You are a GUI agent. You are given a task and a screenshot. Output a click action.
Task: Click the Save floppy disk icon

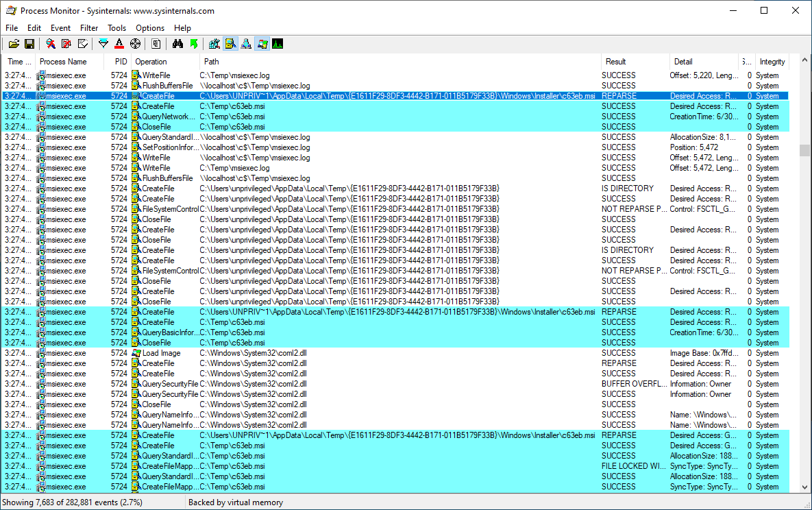tap(29, 44)
